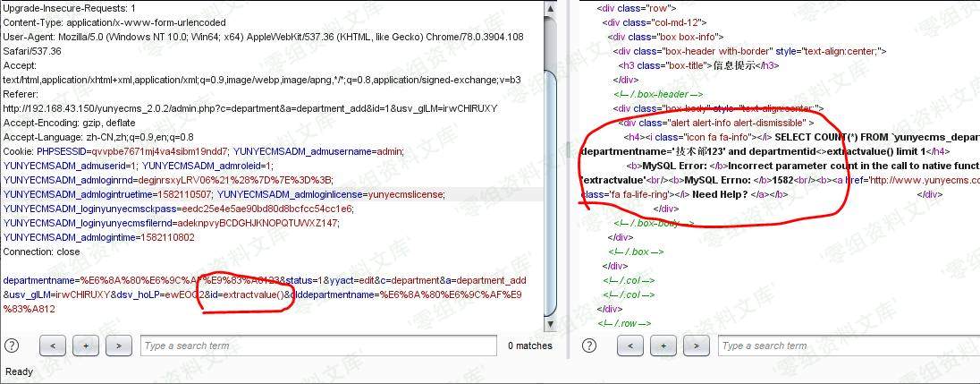Viewport: 980px width, 384px height.
Task: Go to previous match in request search
Action: [x=53, y=346]
